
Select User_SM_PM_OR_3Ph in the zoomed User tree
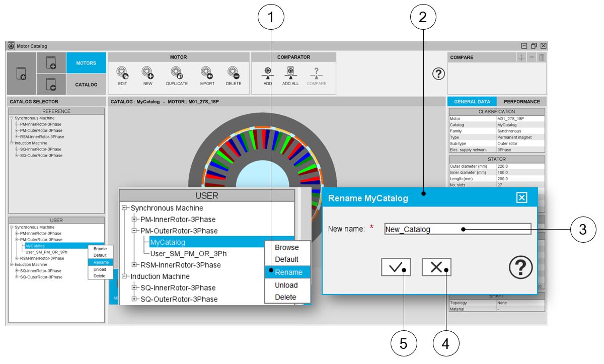click(x=188, y=253)
